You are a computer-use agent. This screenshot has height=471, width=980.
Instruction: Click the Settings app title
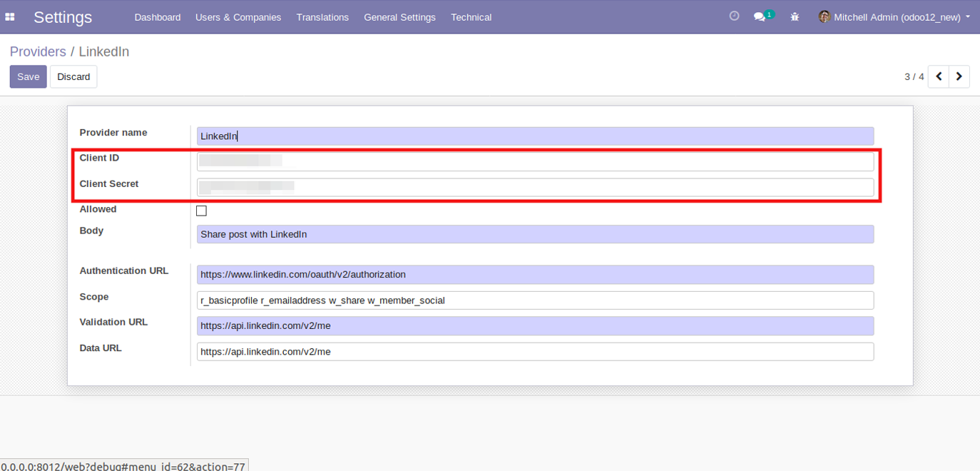click(x=63, y=17)
